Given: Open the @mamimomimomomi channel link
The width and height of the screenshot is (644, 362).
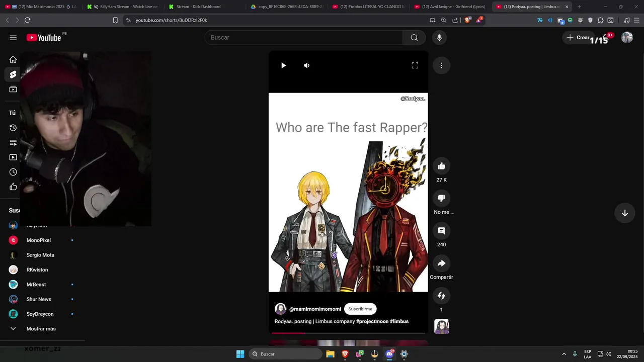Looking at the screenshot, I should pyautogui.click(x=315, y=309).
